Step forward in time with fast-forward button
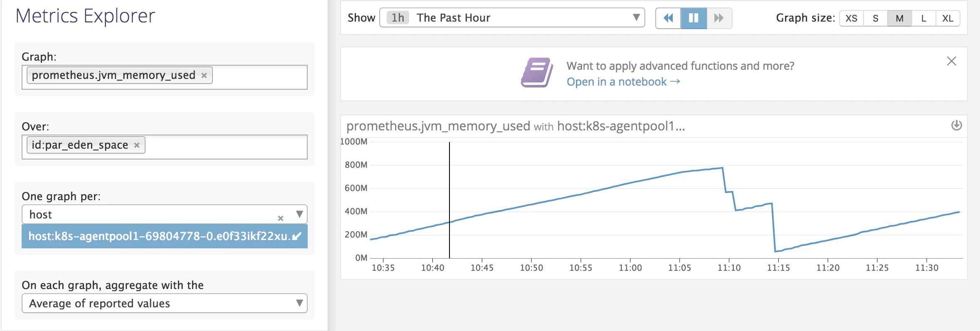Viewport: 980px width, 331px height. 719,18
